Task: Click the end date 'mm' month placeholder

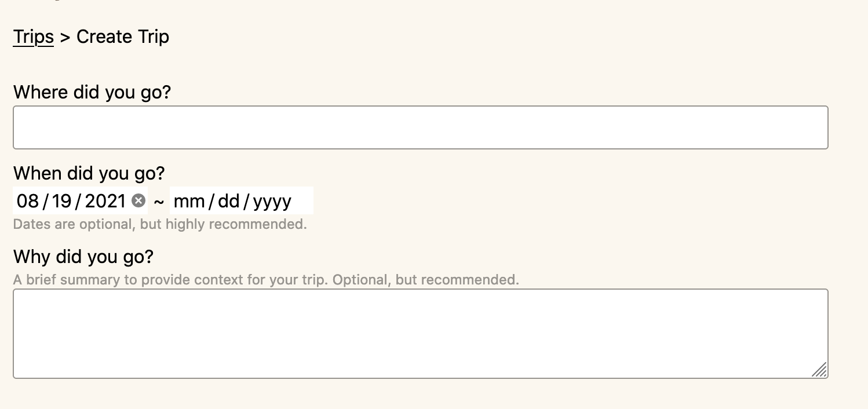Action: (x=189, y=201)
